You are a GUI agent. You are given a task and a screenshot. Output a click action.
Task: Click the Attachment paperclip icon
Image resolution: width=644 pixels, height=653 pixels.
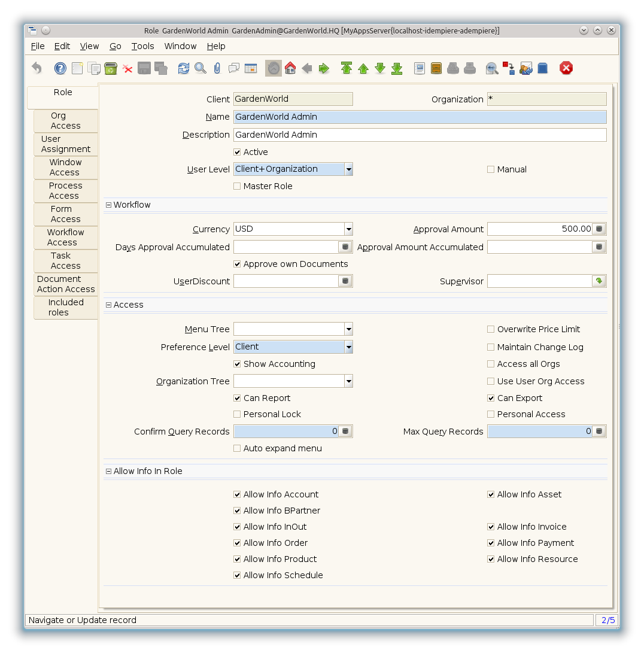(x=217, y=68)
